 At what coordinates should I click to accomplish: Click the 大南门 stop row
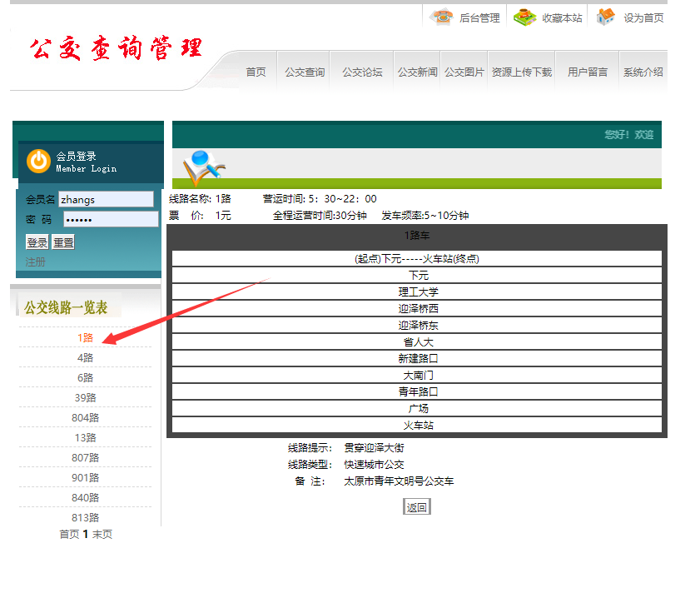(417, 376)
